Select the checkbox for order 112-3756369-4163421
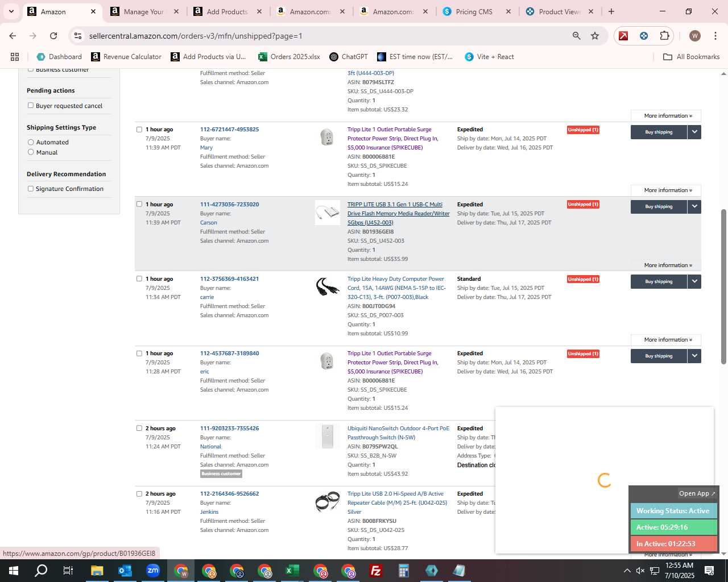Screen dimensions: 728x582 click(139, 278)
